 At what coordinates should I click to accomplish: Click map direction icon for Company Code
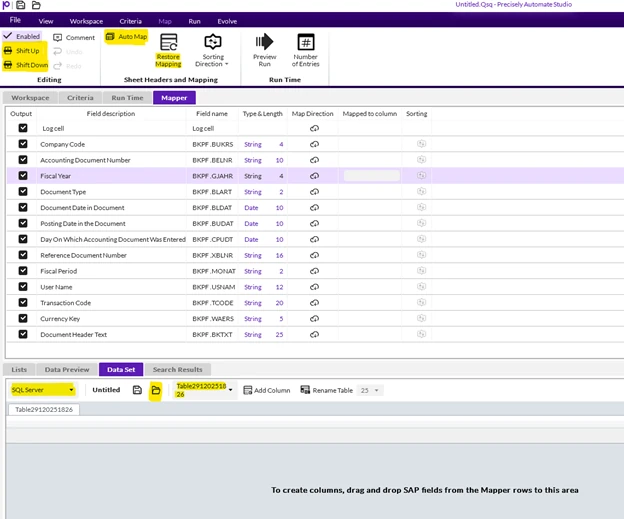(x=314, y=144)
